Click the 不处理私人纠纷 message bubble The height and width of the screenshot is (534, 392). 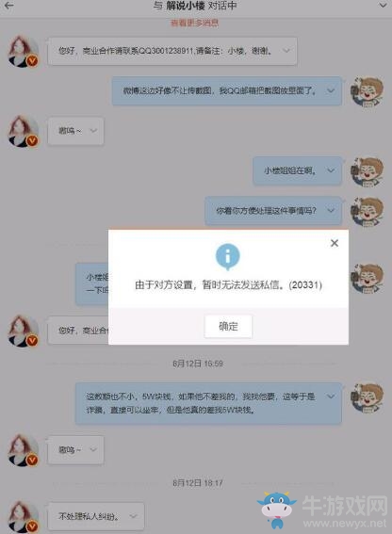96,516
